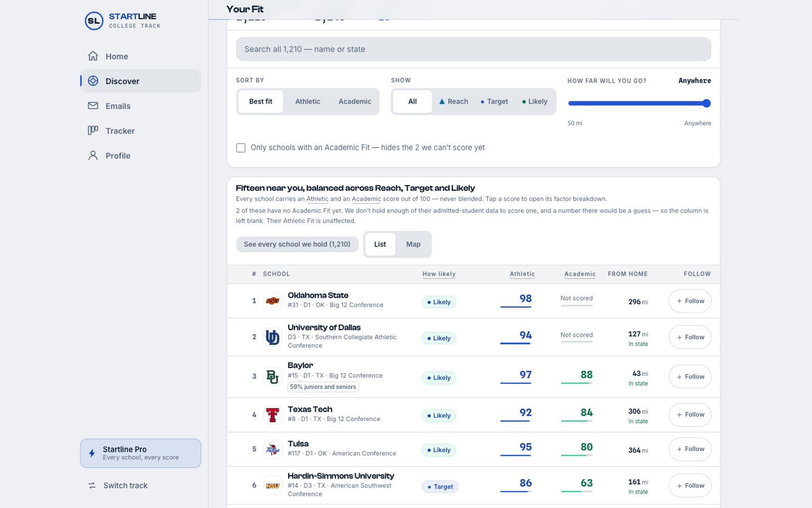This screenshot has height=508, width=812.
Task: Click the search name or state field
Action: [473, 49]
